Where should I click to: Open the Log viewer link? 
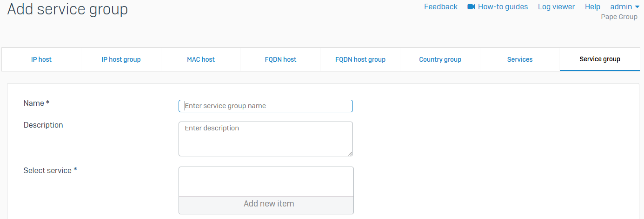pyautogui.click(x=556, y=7)
